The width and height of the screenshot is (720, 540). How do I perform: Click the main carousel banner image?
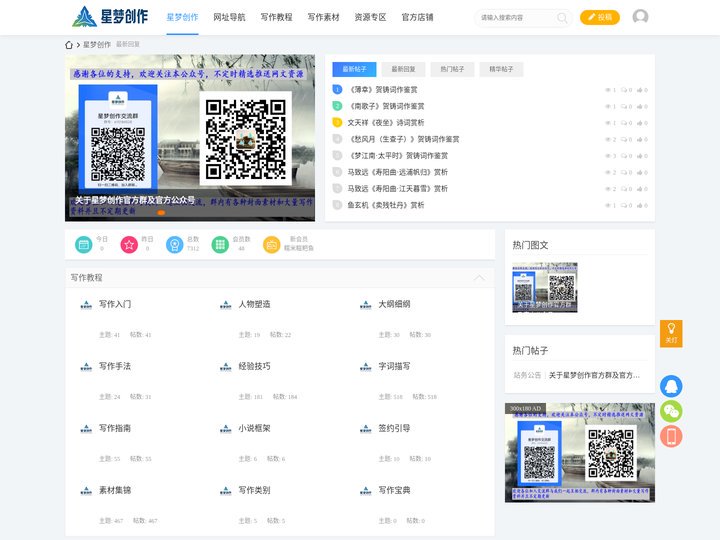pyautogui.click(x=190, y=138)
